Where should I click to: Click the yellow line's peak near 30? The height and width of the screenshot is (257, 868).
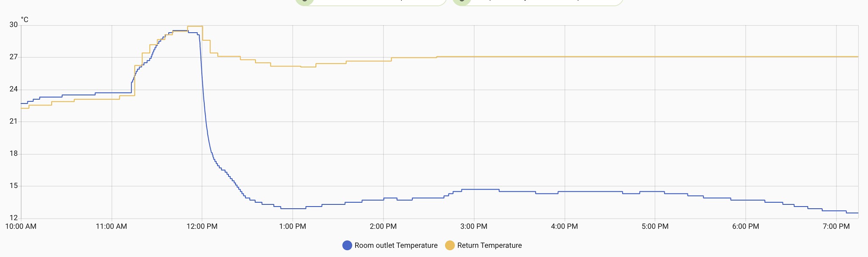point(195,26)
